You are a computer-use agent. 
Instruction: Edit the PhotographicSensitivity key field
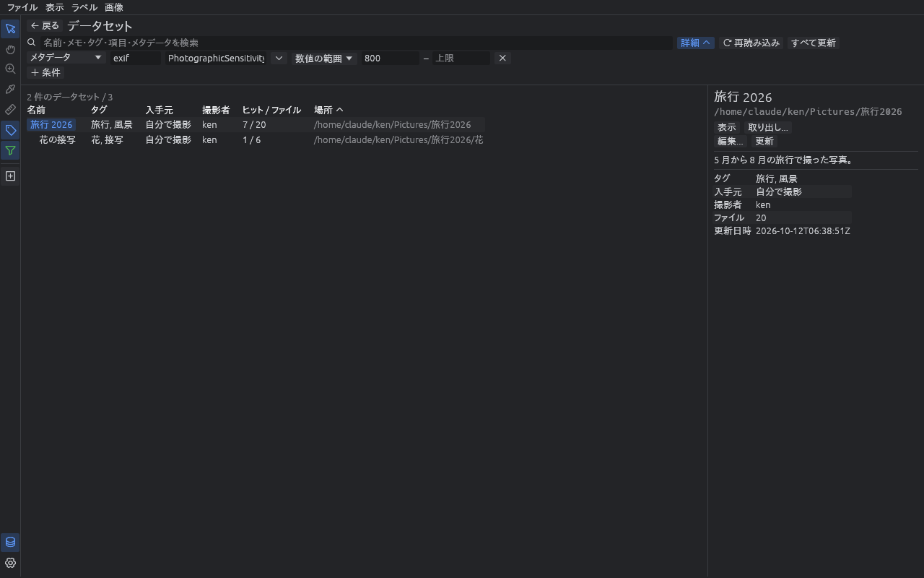[x=217, y=58]
